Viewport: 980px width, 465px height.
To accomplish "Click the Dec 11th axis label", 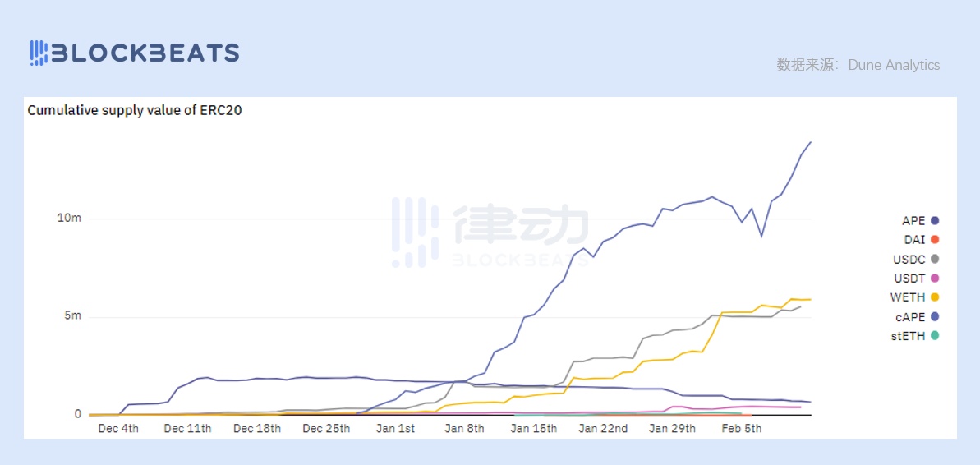I will 187,429.
